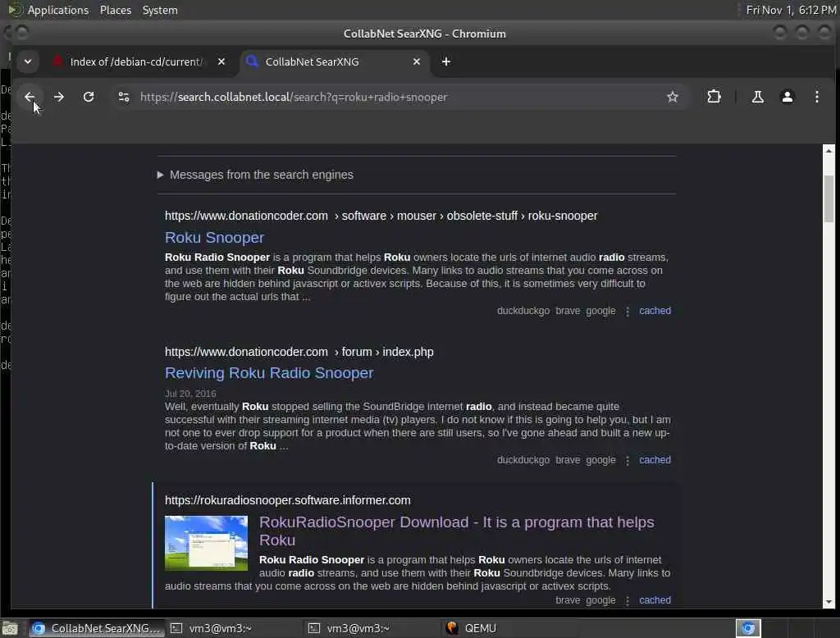
Task: Close the CollabNet SearXNG tab
Action: [416, 62]
